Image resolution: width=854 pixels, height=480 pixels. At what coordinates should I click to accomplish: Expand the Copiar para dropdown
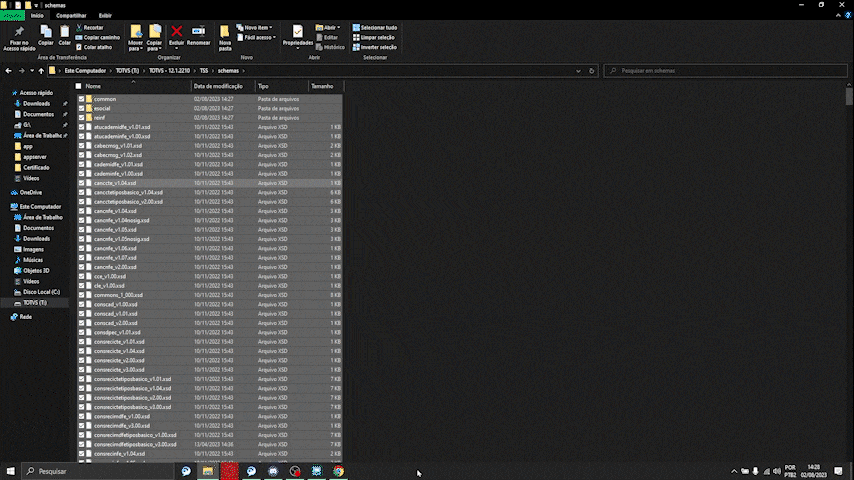point(154,46)
